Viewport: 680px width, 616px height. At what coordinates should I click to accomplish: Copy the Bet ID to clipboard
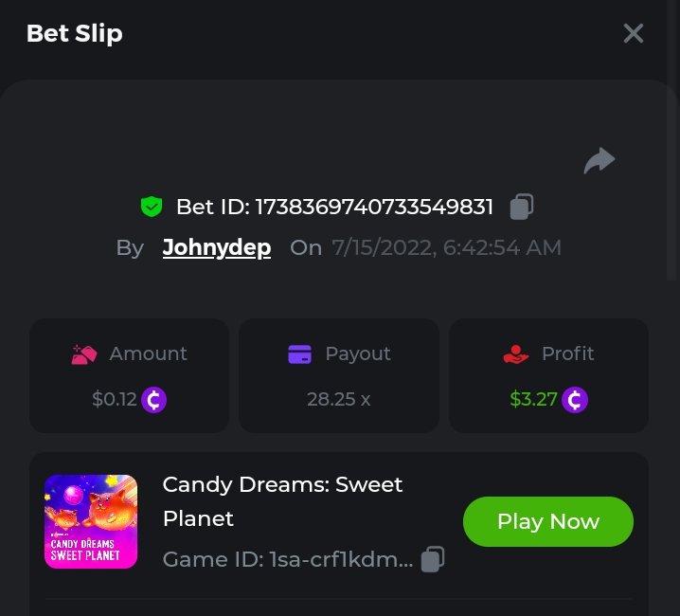[x=522, y=207]
